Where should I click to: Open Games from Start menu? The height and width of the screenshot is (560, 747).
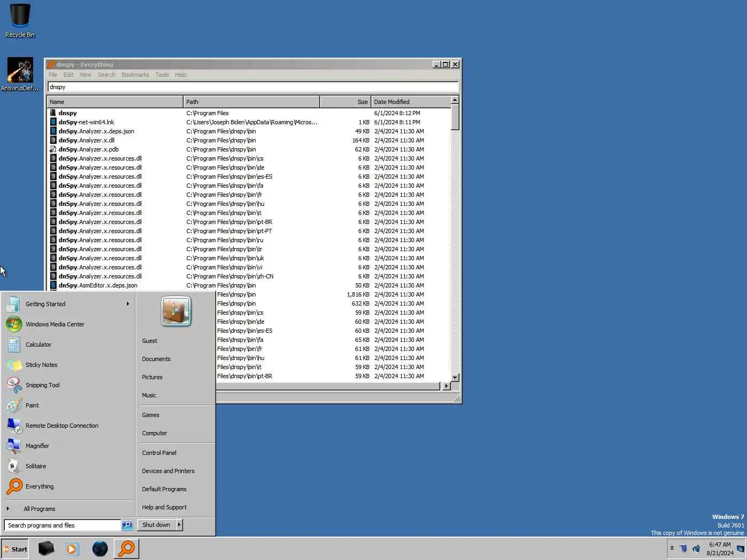click(x=150, y=415)
